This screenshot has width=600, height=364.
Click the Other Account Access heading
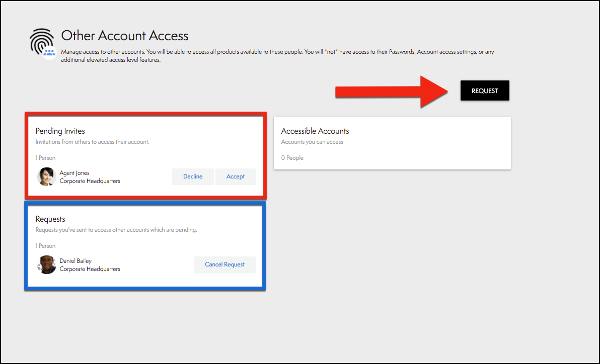(124, 36)
